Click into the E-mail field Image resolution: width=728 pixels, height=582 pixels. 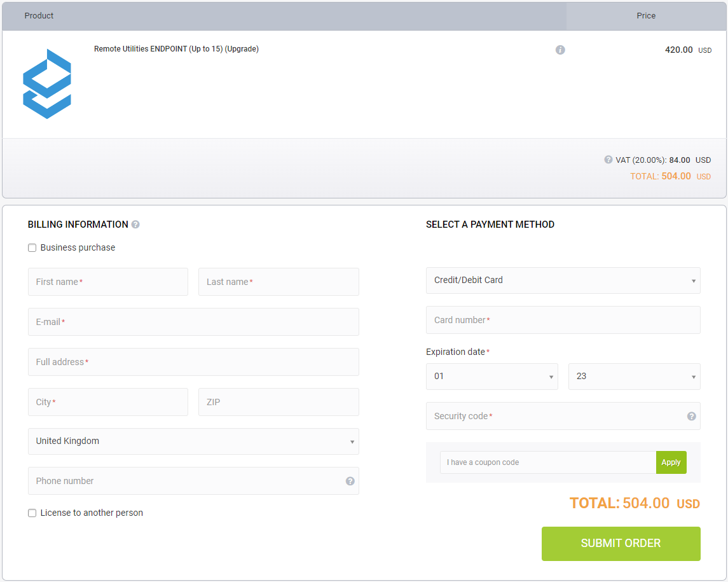coord(193,322)
